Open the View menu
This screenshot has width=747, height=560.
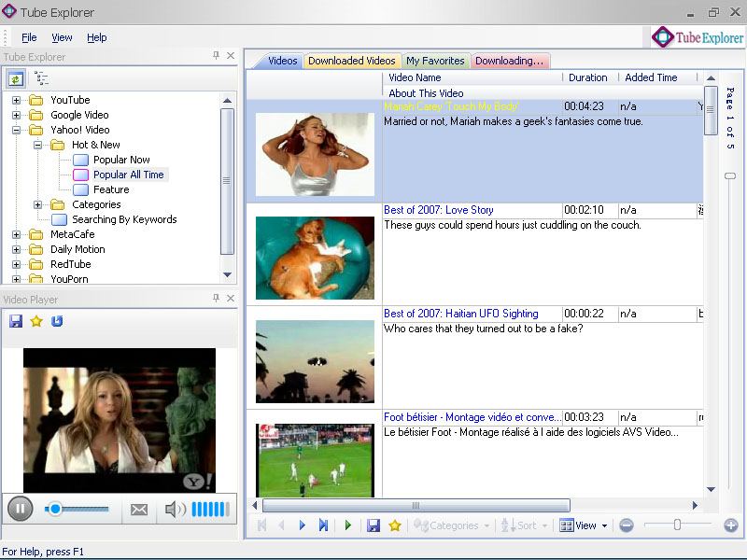click(x=62, y=37)
